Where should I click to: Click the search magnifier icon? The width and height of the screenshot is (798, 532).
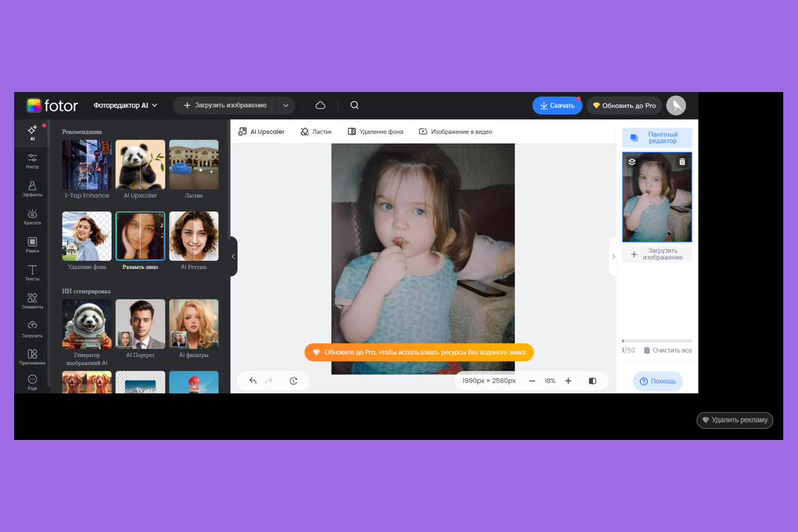[354, 106]
